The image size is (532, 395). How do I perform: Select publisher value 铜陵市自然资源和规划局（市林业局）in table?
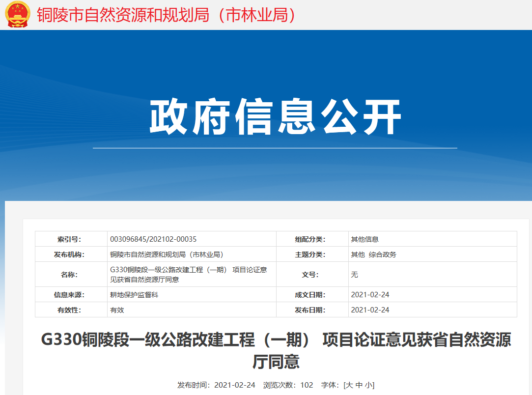click(x=167, y=254)
